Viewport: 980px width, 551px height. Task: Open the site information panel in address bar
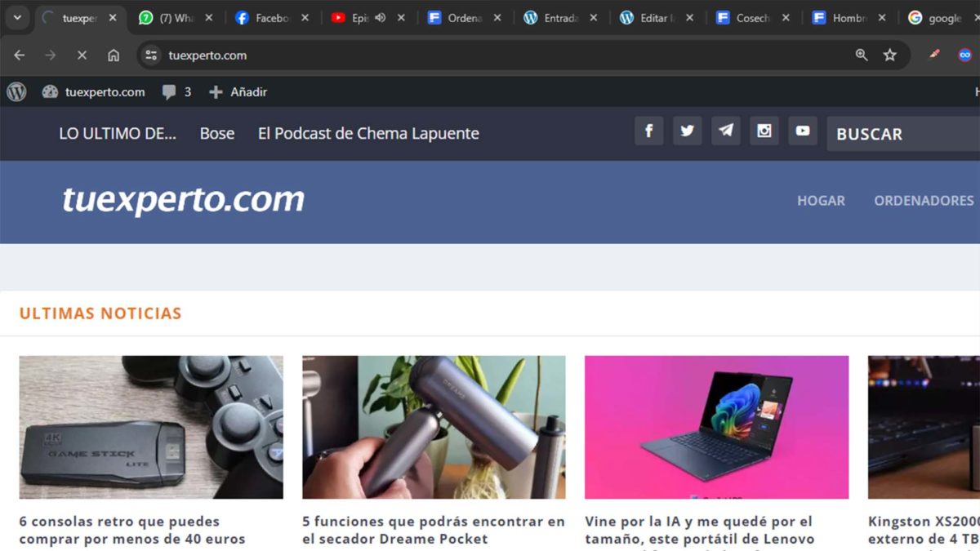pyautogui.click(x=149, y=55)
